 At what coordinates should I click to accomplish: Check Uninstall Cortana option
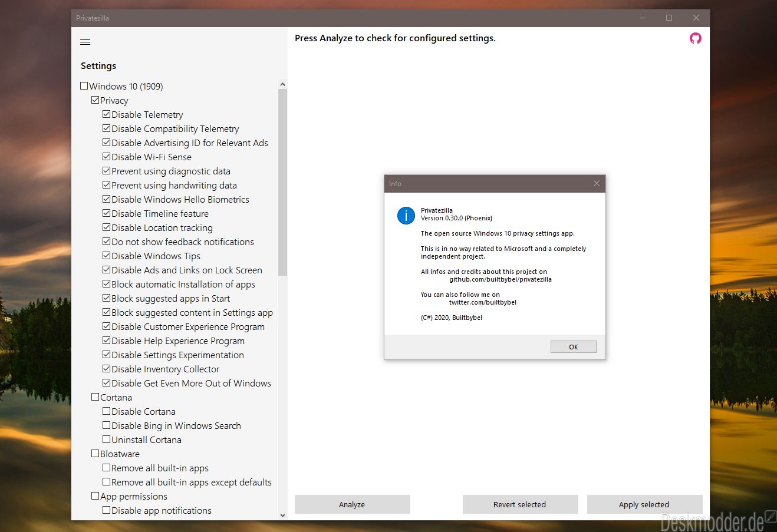pyautogui.click(x=107, y=440)
